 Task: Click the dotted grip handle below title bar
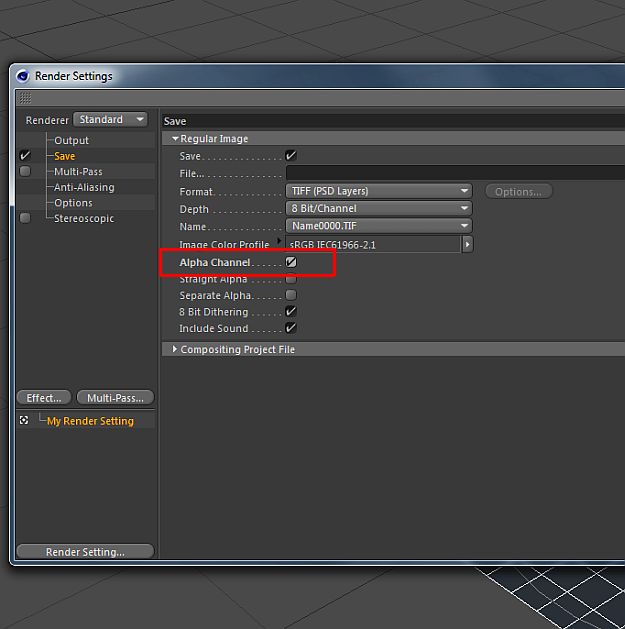pyautogui.click(x=25, y=97)
